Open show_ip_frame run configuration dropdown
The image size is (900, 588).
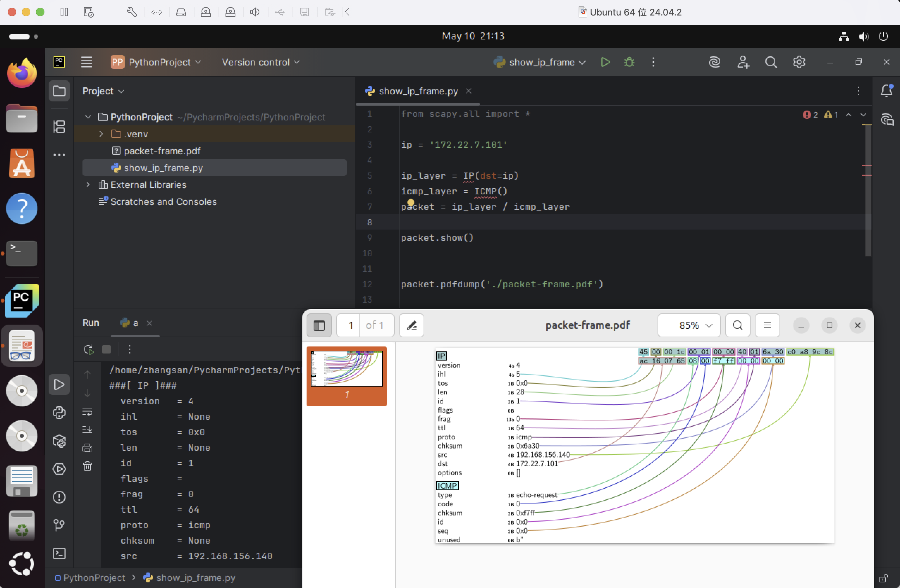coord(542,62)
